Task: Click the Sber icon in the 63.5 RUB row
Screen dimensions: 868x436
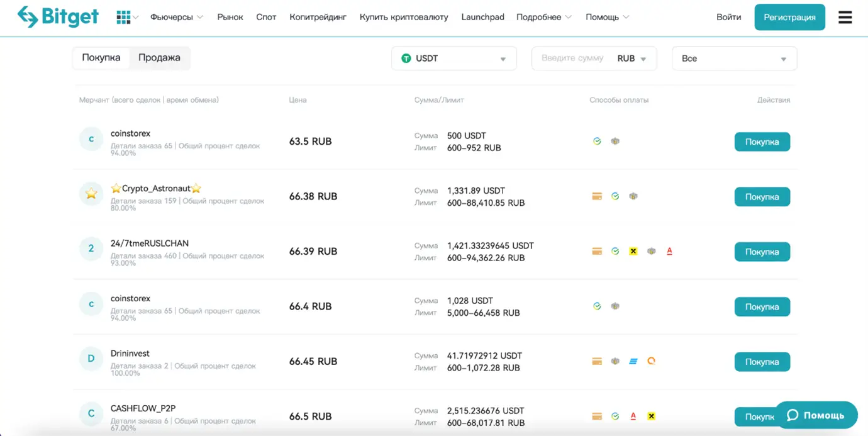Action: click(x=597, y=142)
